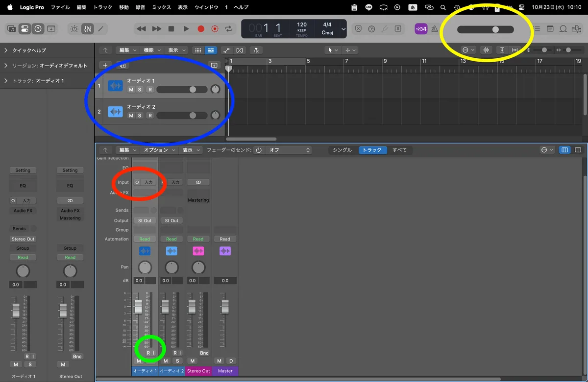
Task: Toggle the R button on mixer オーディオ 1 strip
Action: 148,353
